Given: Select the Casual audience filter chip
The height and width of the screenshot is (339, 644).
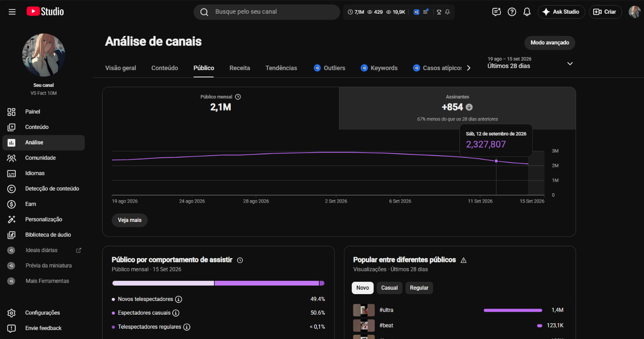Looking at the screenshot, I should 389,288.
